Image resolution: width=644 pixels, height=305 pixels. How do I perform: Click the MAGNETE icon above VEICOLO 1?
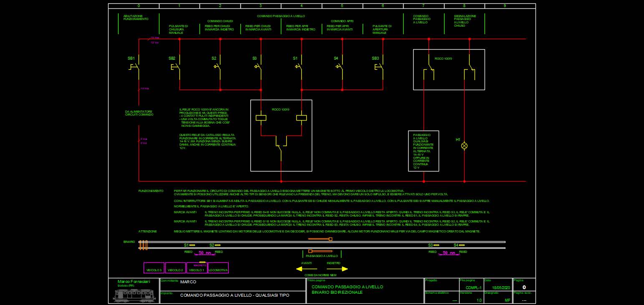point(199,261)
